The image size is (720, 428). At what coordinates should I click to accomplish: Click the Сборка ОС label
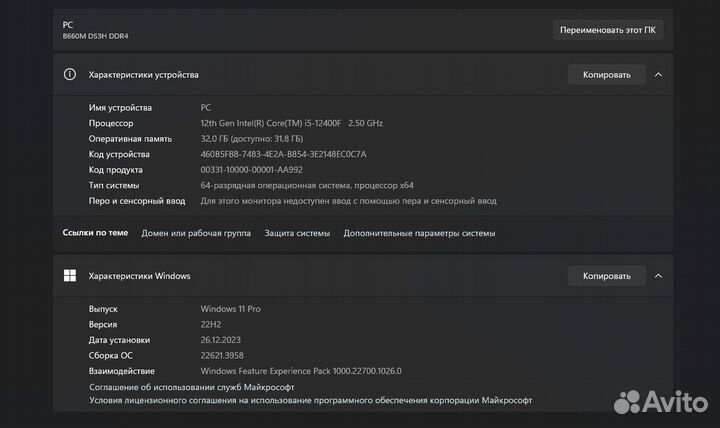111,355
